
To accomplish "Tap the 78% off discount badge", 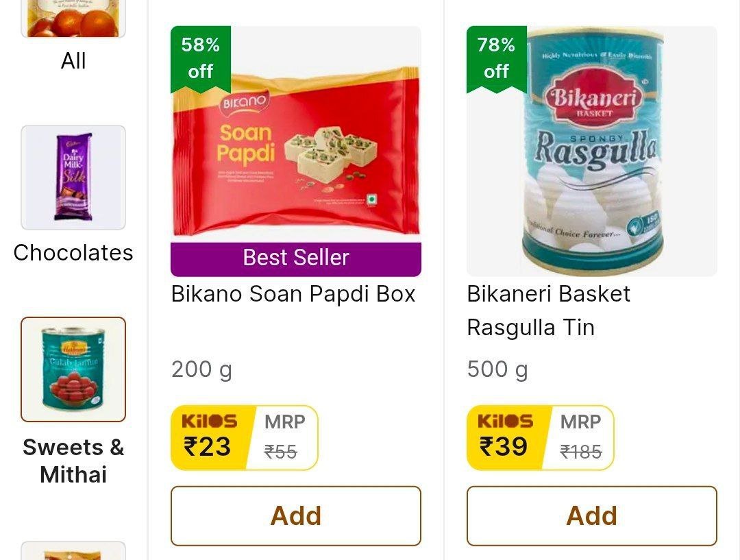I will tap(496, 58).
